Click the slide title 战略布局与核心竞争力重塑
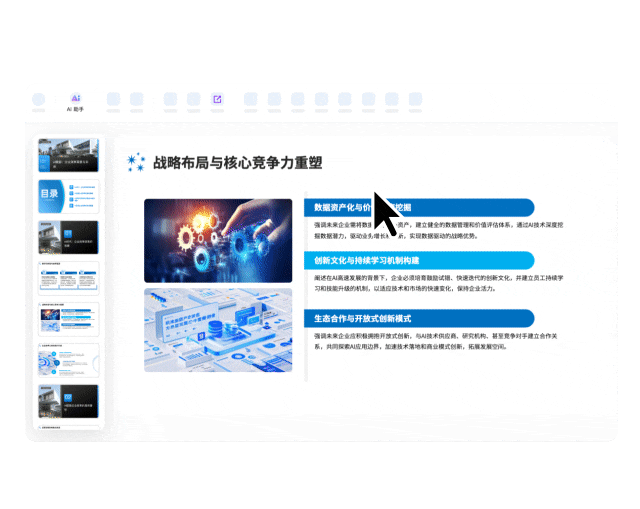 click(238, 162)
